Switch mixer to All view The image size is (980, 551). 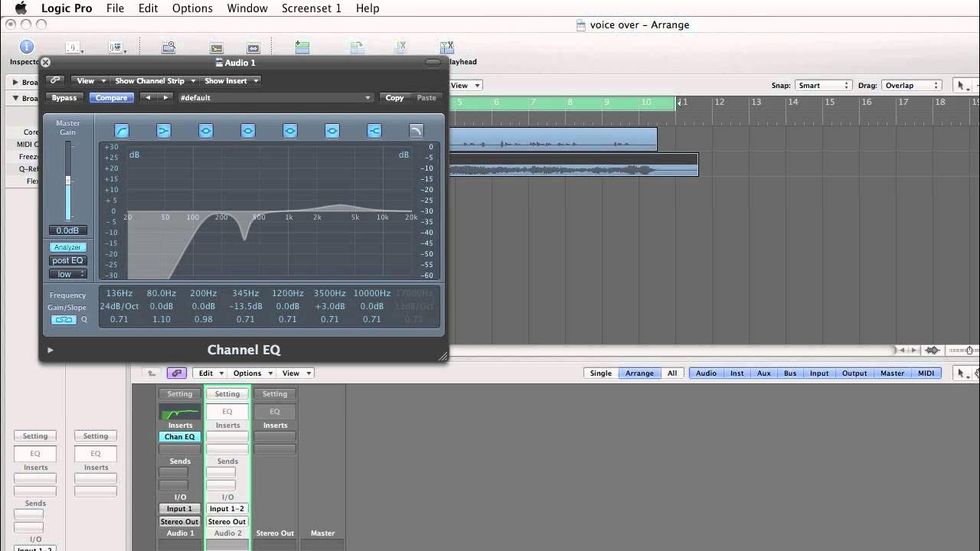click(672, 373)
